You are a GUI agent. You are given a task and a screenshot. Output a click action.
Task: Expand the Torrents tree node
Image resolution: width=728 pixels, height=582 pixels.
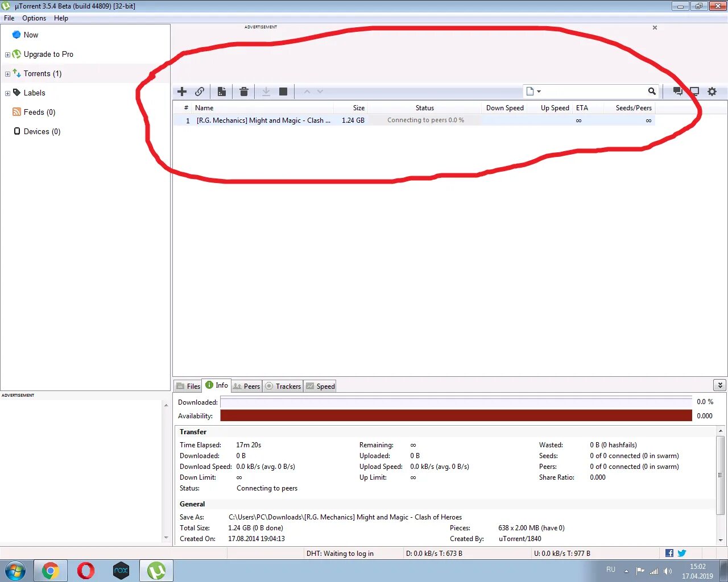tap(7, 74)
